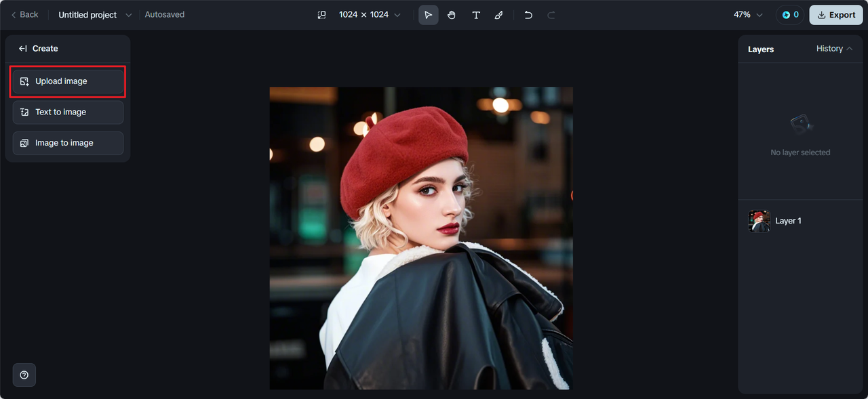
Task: Export the project
Action: 836,15
